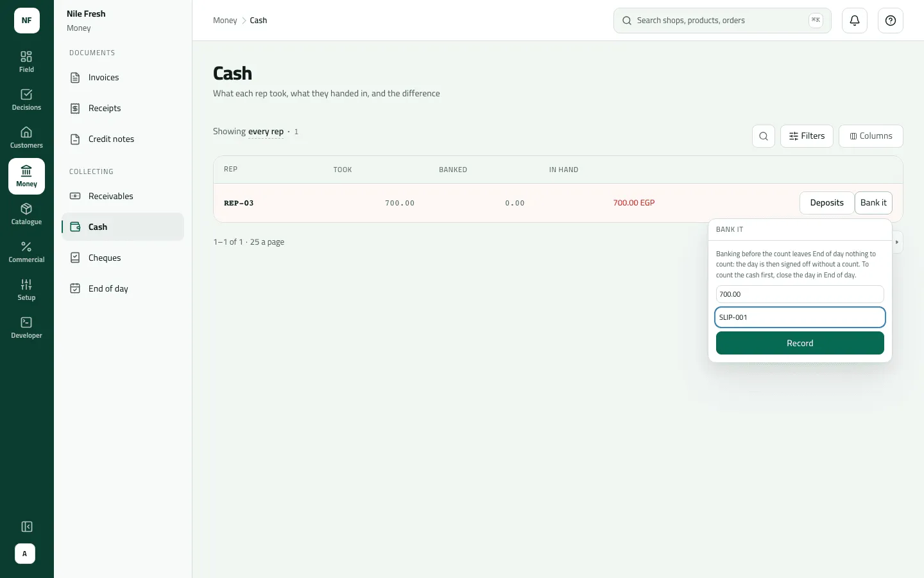Click the table search magnifier button

click(x=764, y=136)
